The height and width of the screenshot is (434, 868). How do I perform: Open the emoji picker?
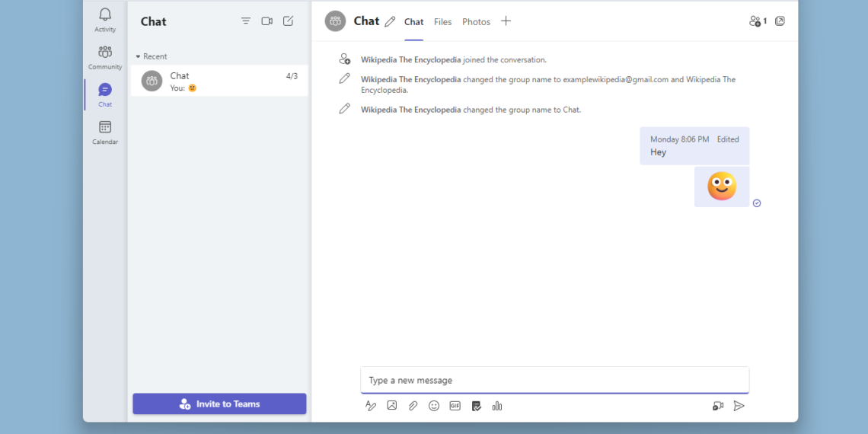[x=434, y=406]
